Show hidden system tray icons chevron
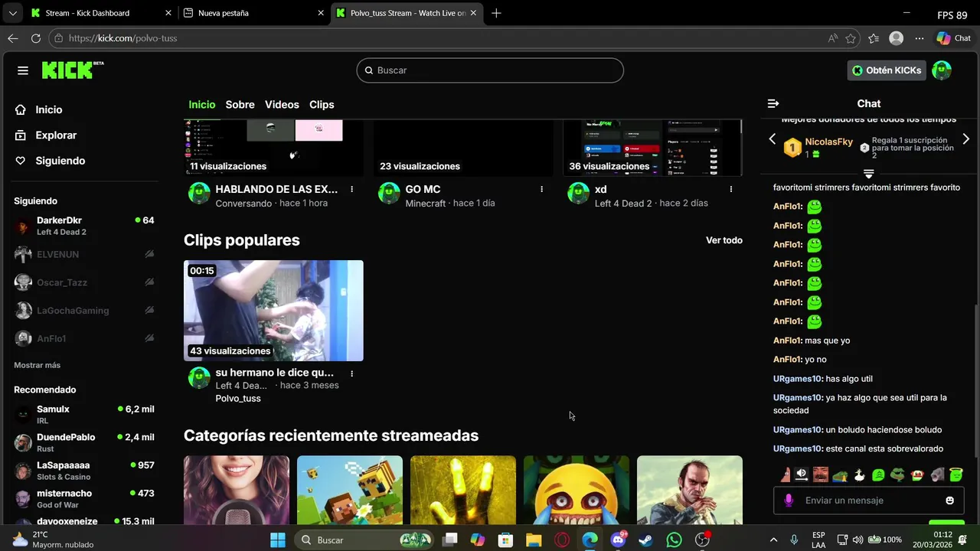 pyautogui.click(x=773, y=540)
